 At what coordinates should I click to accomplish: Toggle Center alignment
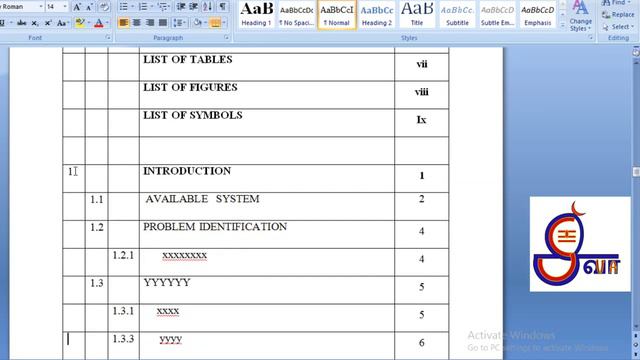point(136,23)
